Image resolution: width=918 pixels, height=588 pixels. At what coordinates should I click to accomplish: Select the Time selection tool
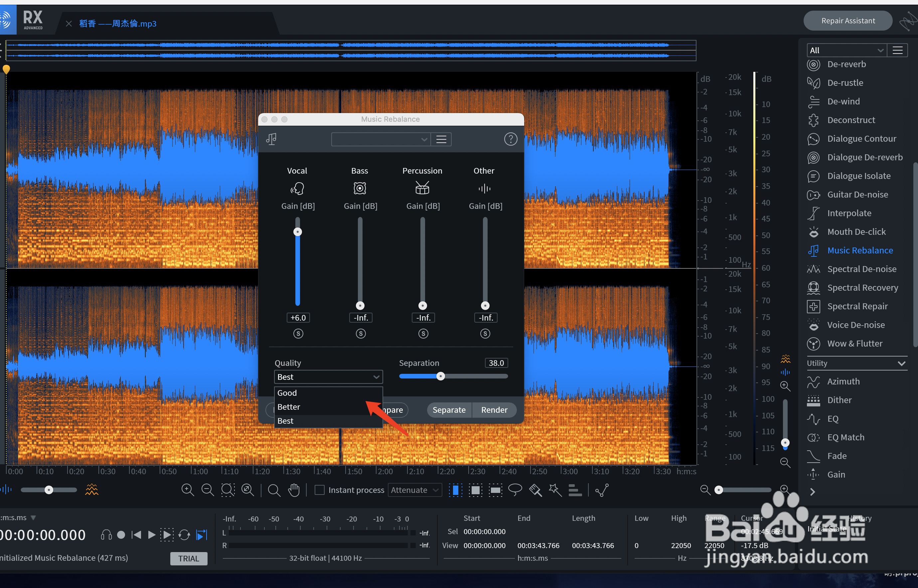pyautogui.click(x=455, y=490)
